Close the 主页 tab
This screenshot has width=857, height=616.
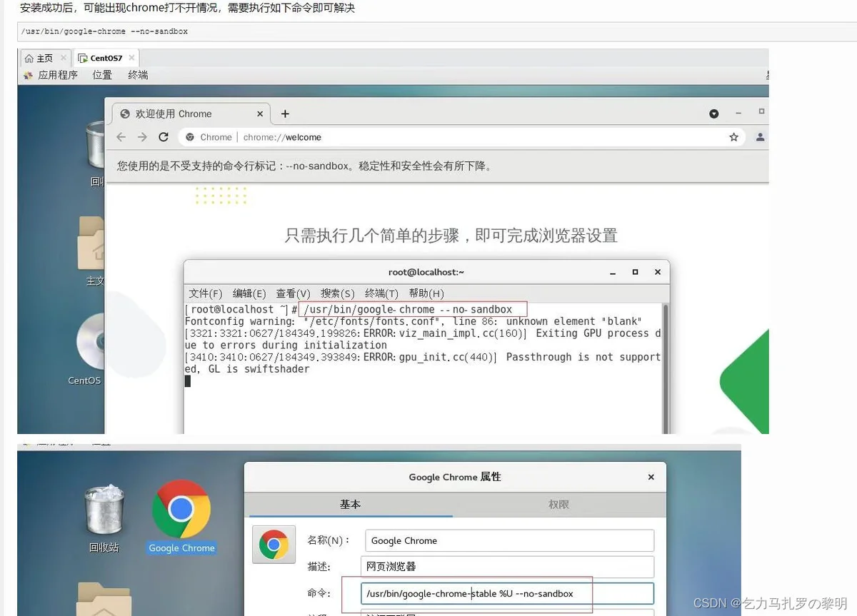coord(63,58)
